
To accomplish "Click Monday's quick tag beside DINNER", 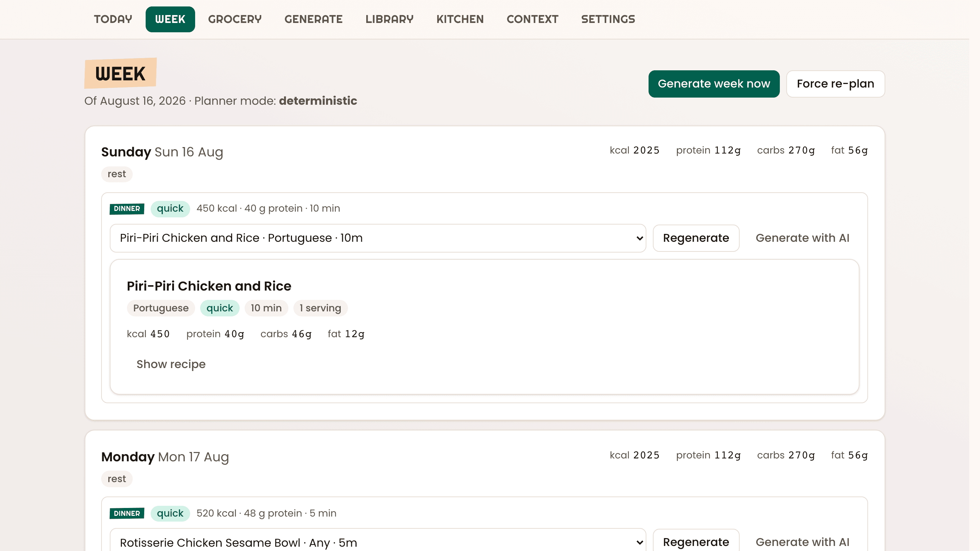I will (170, 514).
